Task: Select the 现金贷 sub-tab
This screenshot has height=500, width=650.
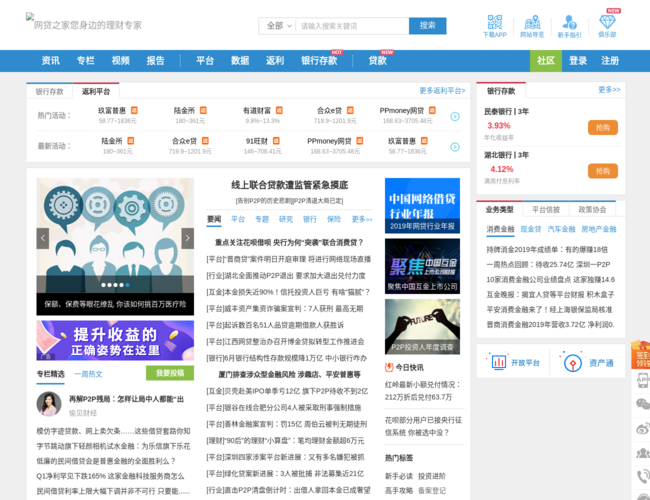Action: [531, 229]
